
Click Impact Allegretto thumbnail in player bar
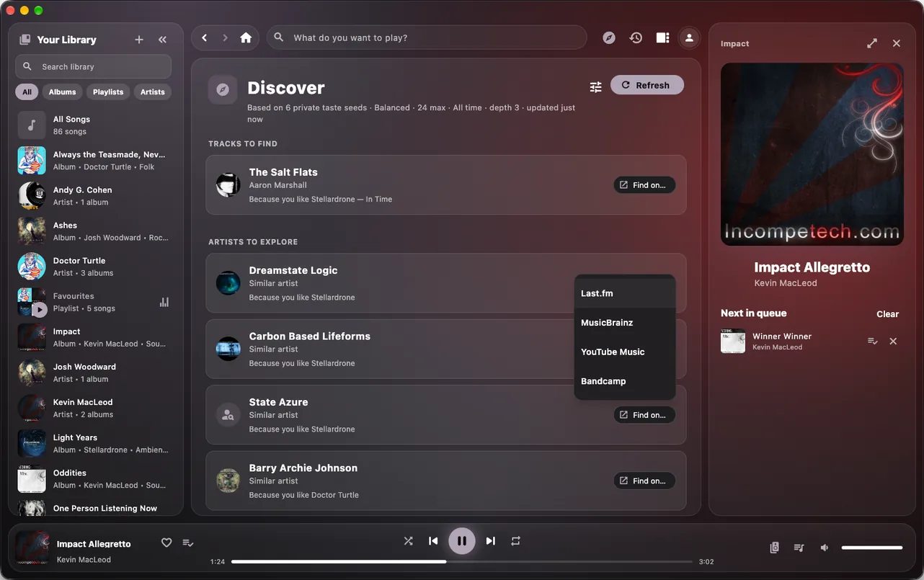(x=32, y=548)
